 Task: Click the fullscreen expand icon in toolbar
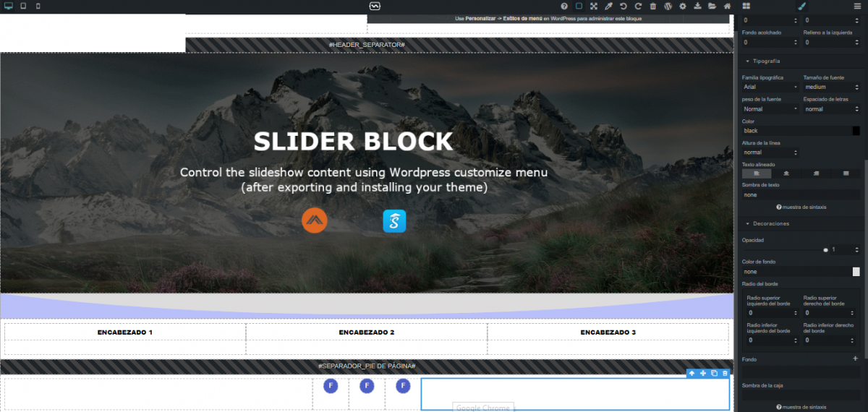(x=593, y=6)
